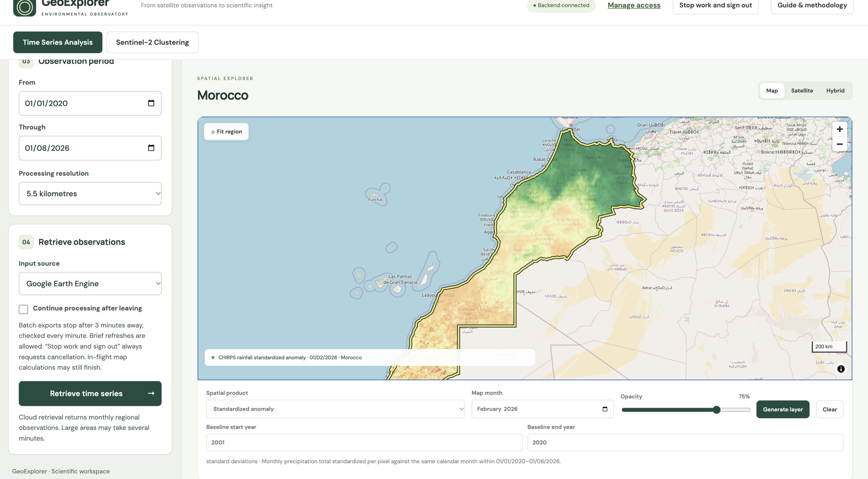Click the Through date field

click(90, 148)
